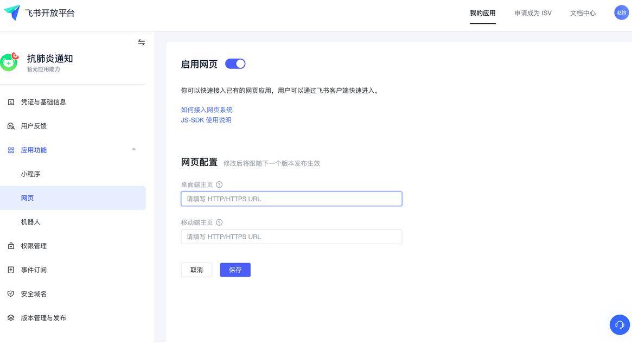Select the 用户反馈 sidebar icon
Image resolution: width=632 pixels, height=364 pixels.
[x=11, y=126]
